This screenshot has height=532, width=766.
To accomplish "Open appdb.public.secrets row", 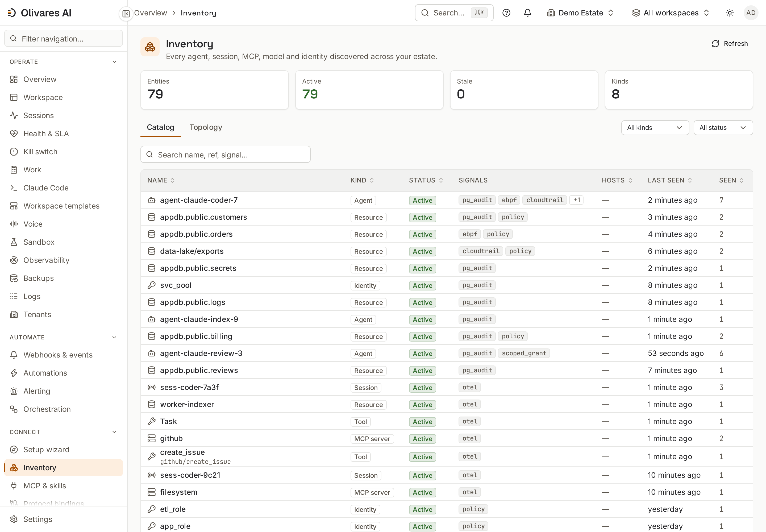I will (447, 268).
